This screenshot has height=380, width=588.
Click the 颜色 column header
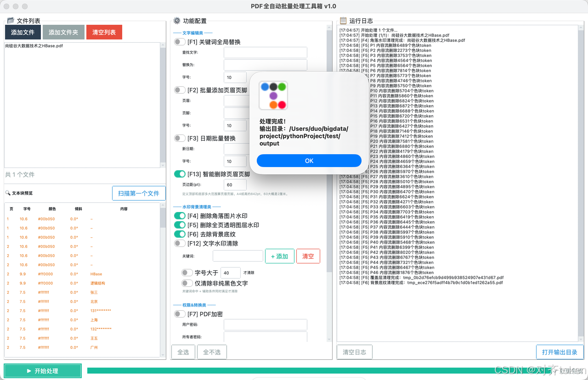point(53,209)
